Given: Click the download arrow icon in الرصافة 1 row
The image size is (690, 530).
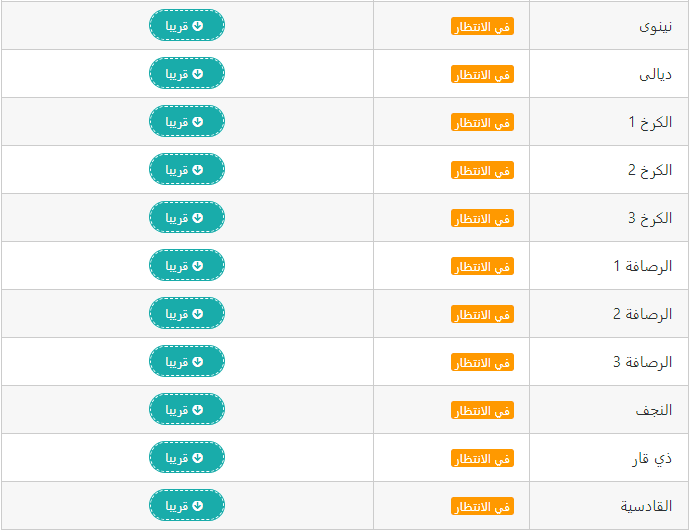Looking at the screenshot, I should tap(198, 266).
